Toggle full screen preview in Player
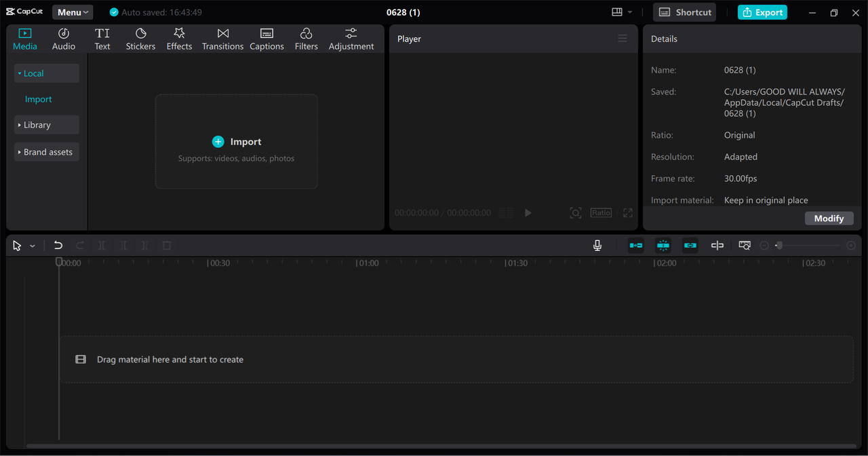Viewport: 868px width, 456px height. [x=628, y=212]
